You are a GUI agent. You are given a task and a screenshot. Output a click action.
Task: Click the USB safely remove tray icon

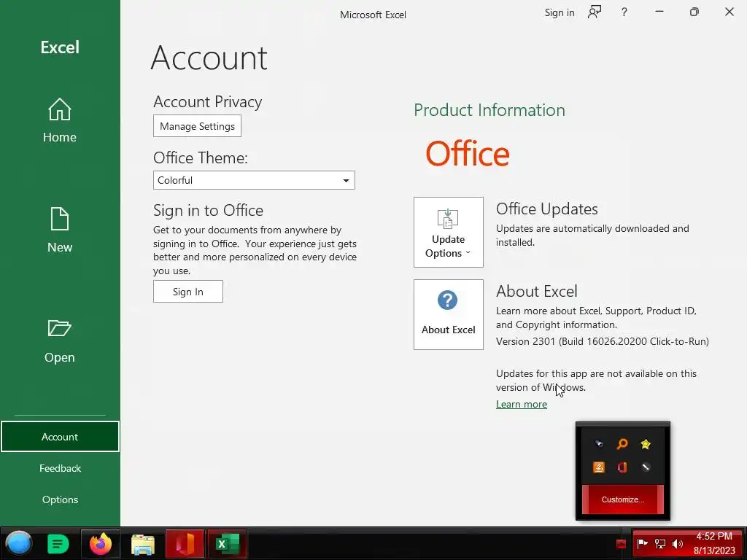pyautogui.click(x=599, y=444)
